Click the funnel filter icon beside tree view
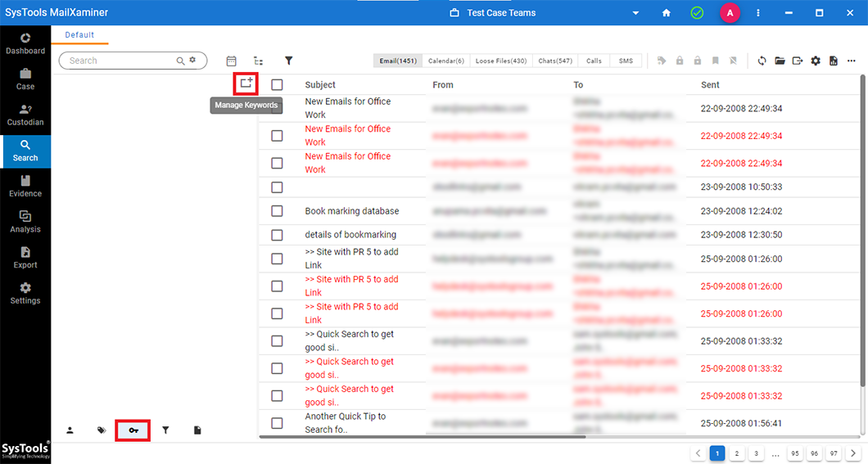The height and width of the screenshot is (464, 868). coord(288,61)
